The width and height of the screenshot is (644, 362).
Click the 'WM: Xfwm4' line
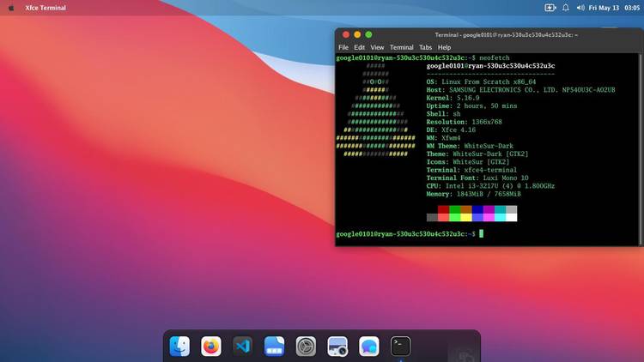tap(443, 137)
